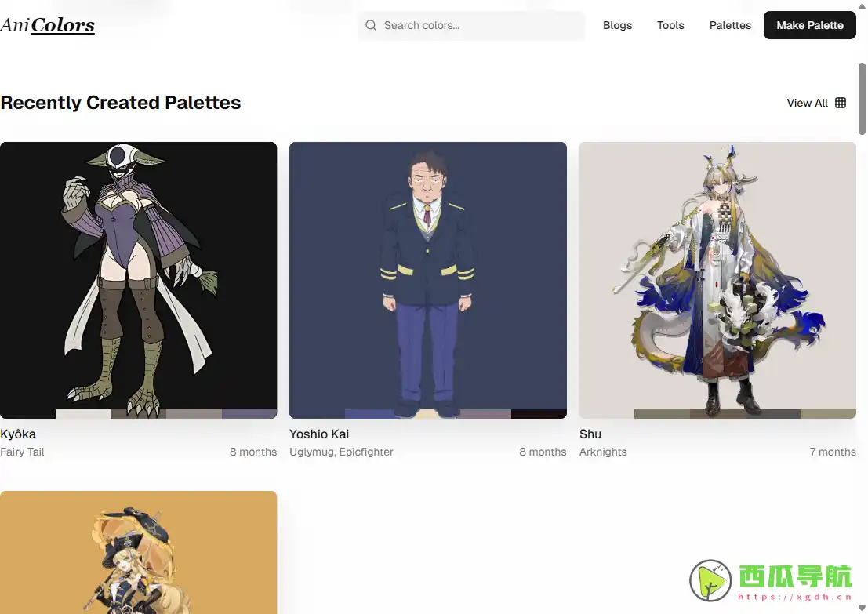Open the Tools menu item
Screen dimensions: 868x614
click(x=670, y=25)
